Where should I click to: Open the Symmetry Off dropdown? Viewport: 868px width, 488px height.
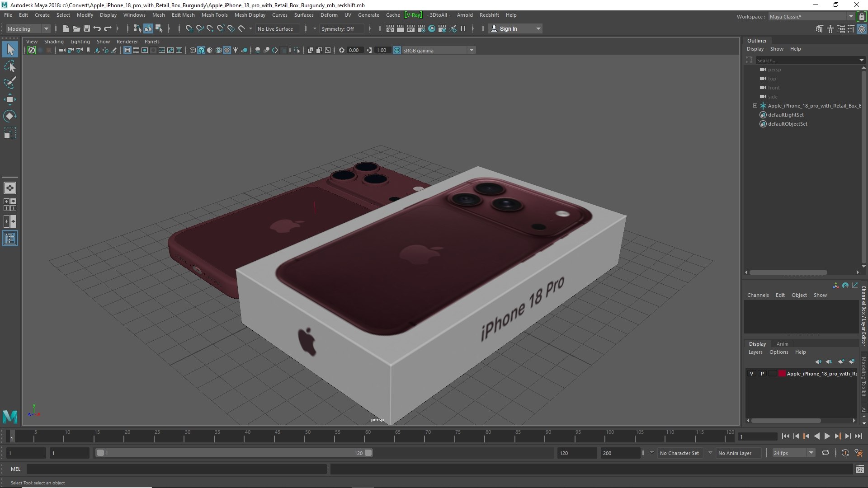point(341,28)
